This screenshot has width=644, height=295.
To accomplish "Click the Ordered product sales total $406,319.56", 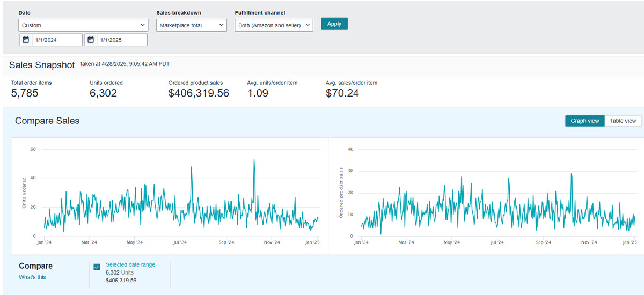I will coord(199,93).
